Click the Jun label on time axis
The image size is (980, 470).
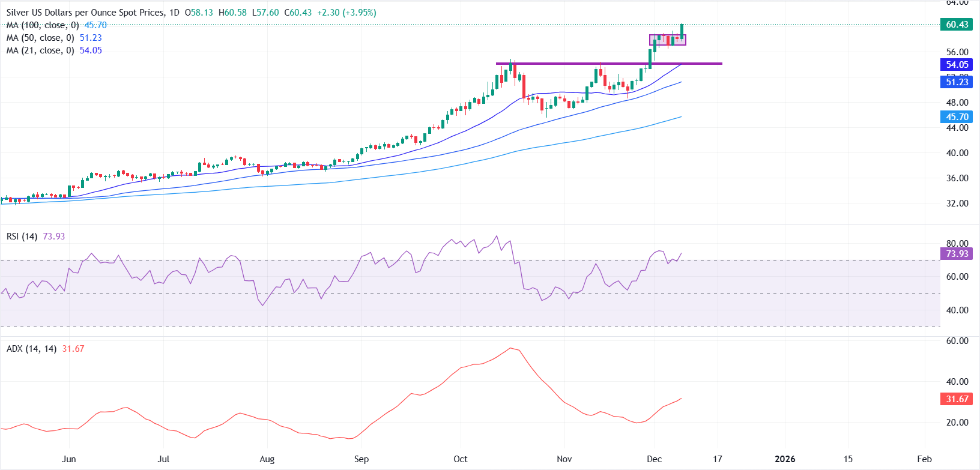click(69, 459)
